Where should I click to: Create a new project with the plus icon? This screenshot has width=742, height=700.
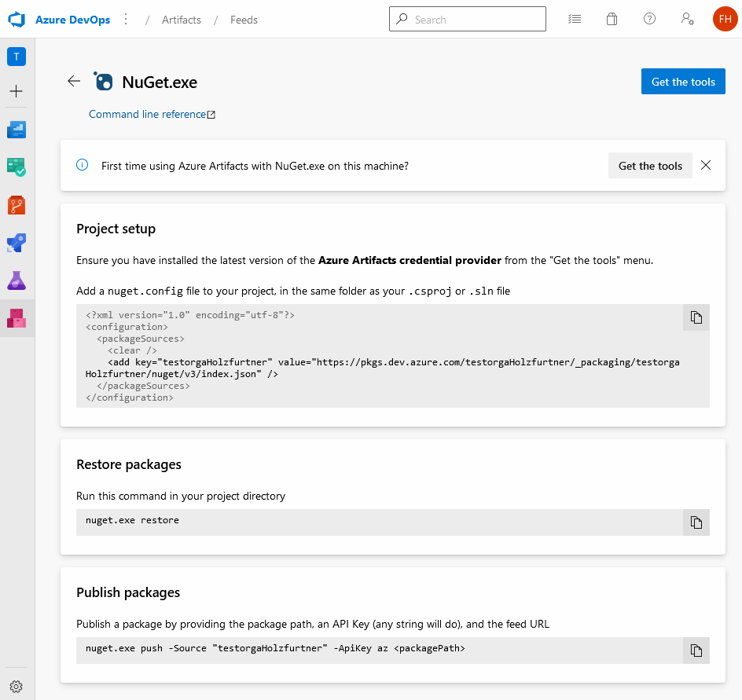click(16, 91)
